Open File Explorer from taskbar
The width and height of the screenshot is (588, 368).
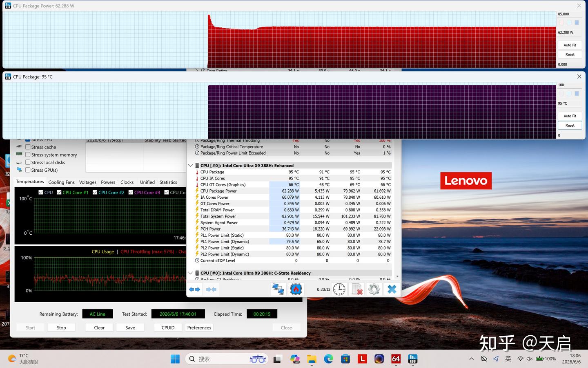(x=312, y=359)
